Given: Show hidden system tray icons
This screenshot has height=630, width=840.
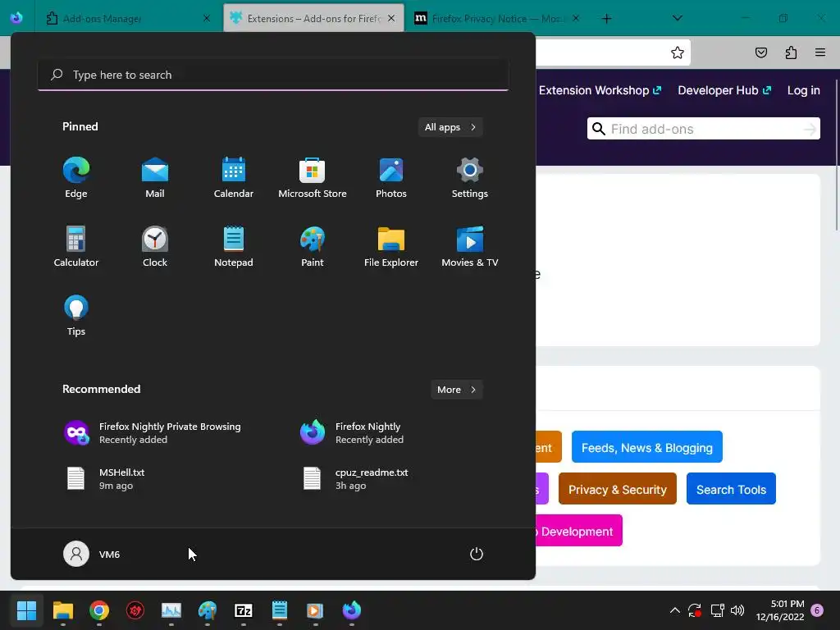Looking at the screenshot, I should [x=675, y=610].
